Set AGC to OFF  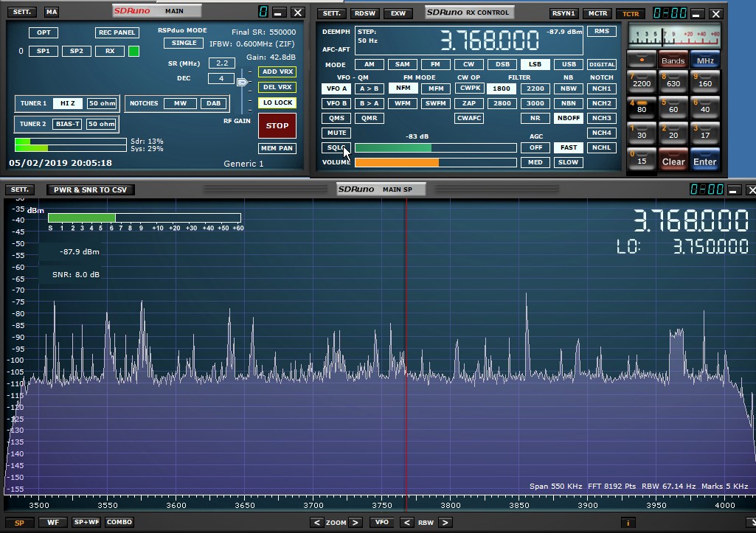pos(535,147)
